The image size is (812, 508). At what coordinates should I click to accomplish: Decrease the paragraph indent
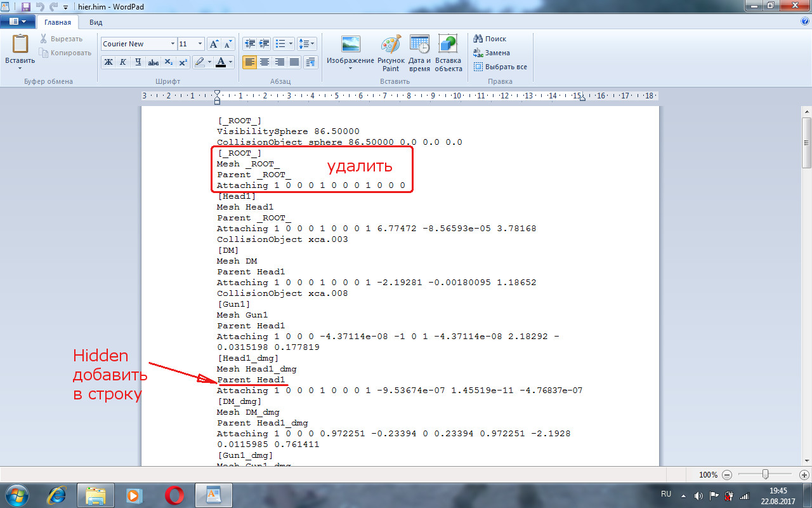click(x=250, y=44)
